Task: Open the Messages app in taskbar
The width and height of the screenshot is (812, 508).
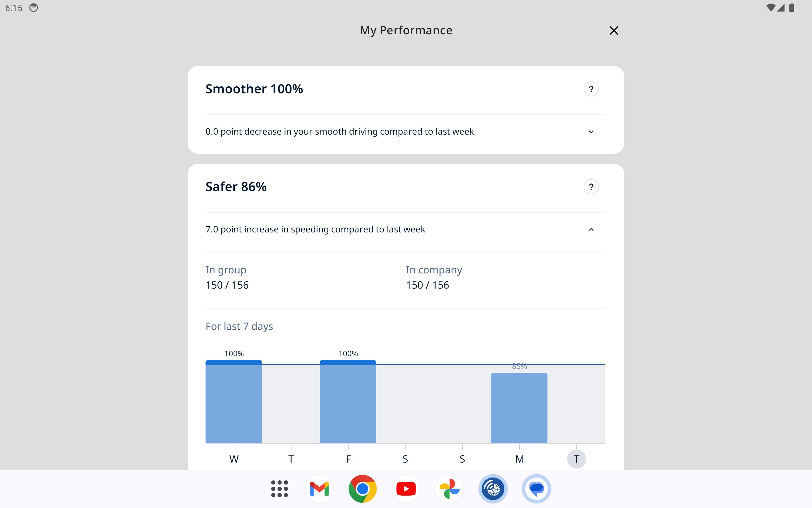Action: (x=536, y=489)
